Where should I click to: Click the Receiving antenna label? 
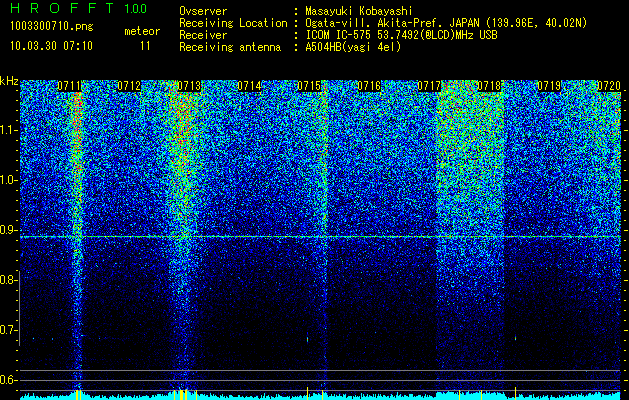[x=230, y=47]
